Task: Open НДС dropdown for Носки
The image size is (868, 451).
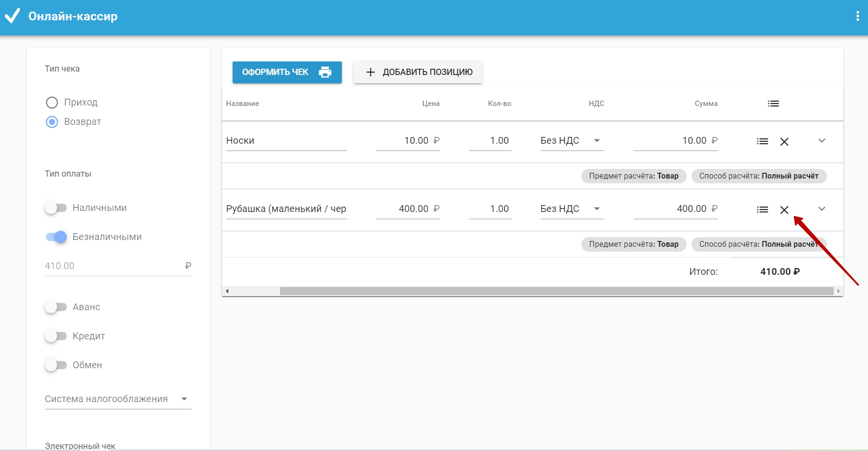Action: 572,141
